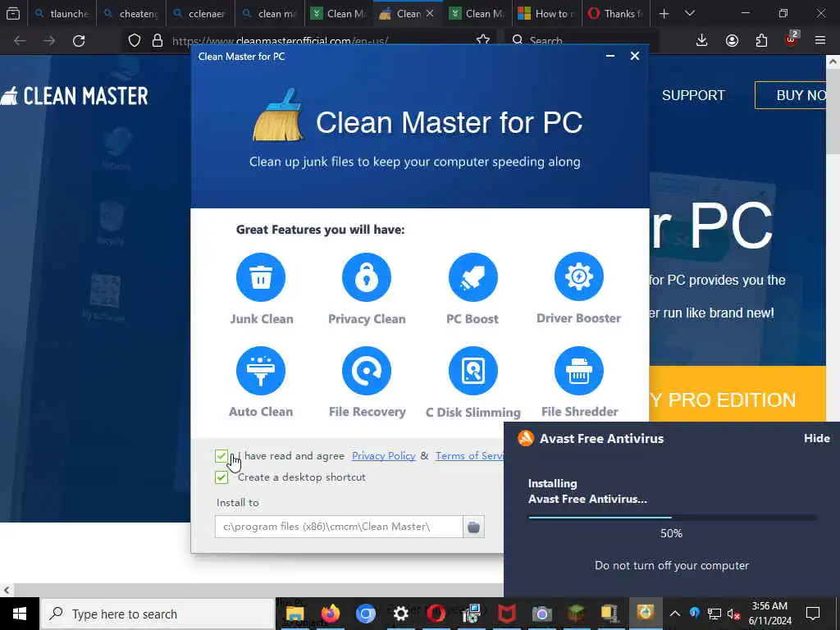
Task: Click 'Great Features you will have:' heading
Action: [321, 230]
